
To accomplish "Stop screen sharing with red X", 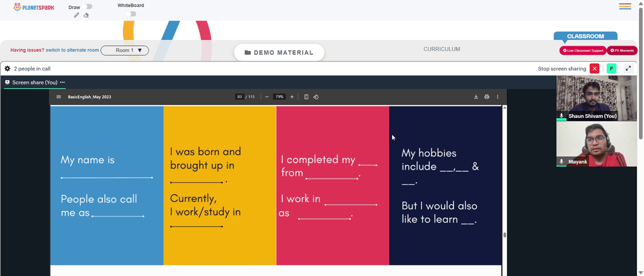I will 594,69.
